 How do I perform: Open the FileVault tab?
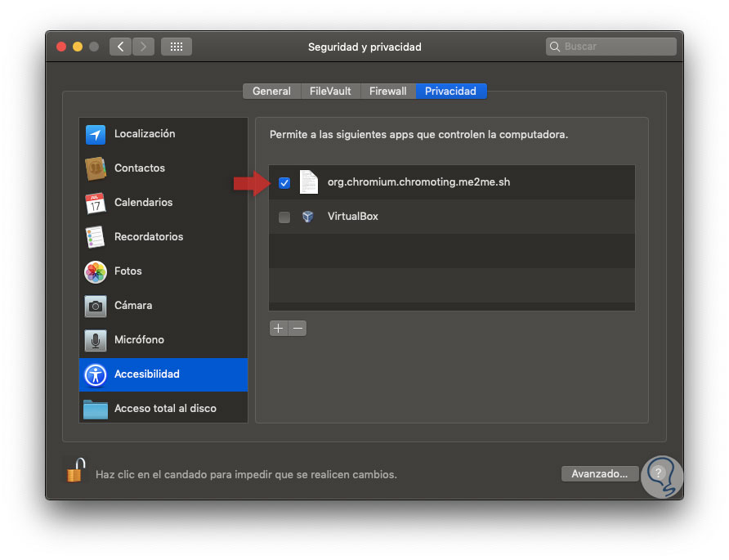330,92
